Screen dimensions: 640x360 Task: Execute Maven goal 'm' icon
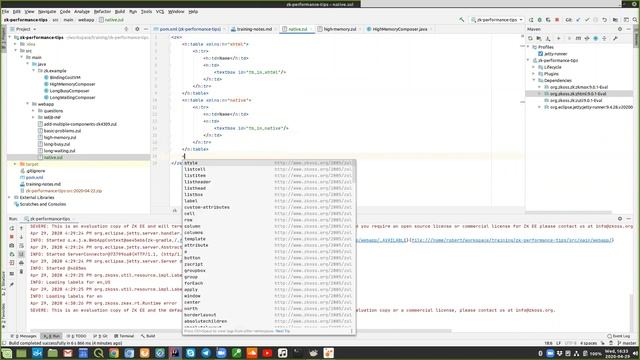click(578, 38)
